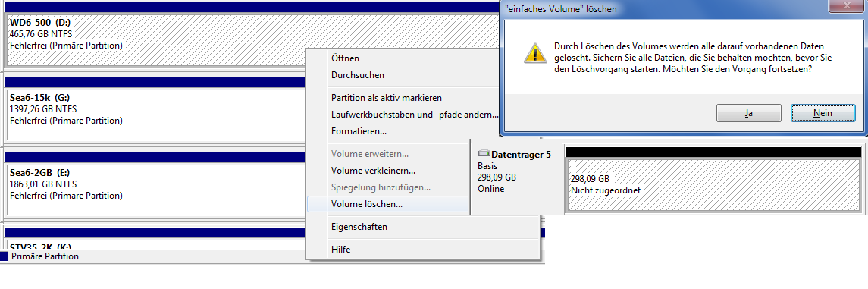The width and height of the screenshot is (868, 289).
Task: Click the Datenträger 5 disk header panel
Action: click(x=518, y=179)
